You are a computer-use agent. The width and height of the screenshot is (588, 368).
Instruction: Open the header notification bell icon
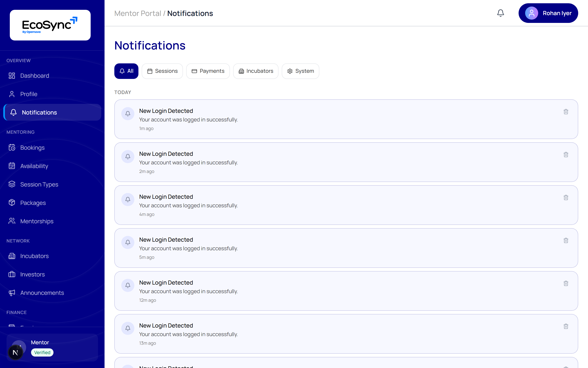[x=500, y=13]
